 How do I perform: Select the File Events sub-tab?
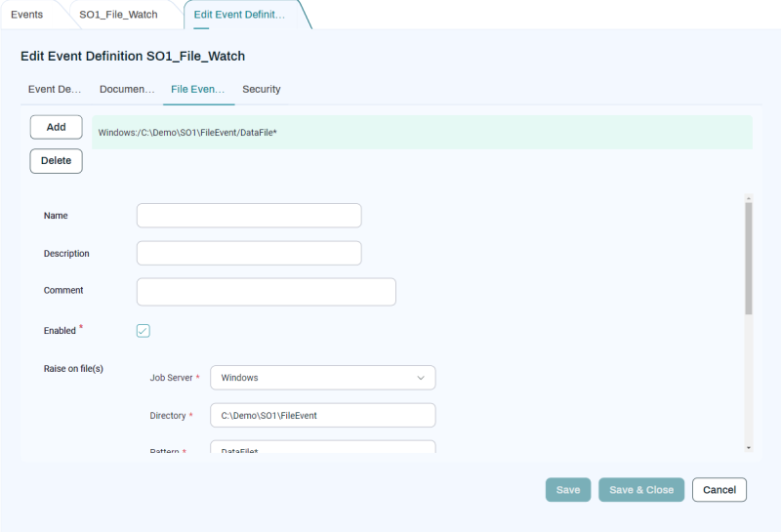198,89
